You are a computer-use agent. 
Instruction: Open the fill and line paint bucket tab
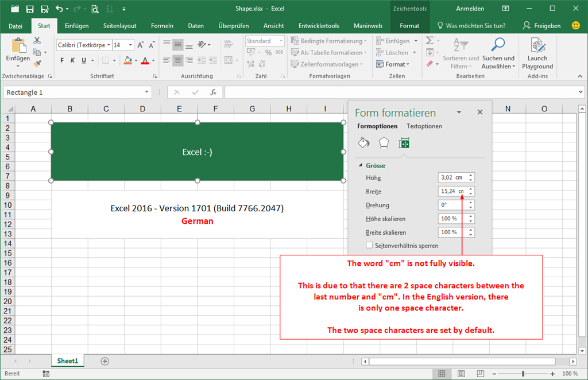363,143
